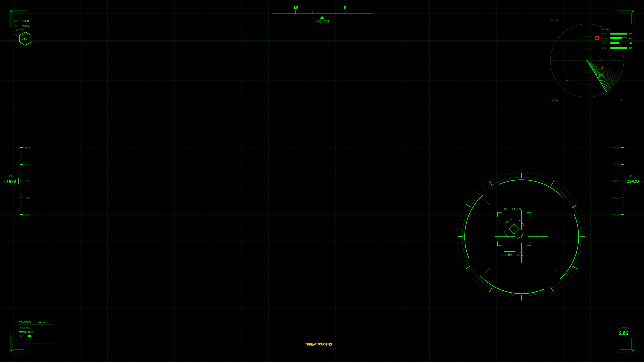
Task: Toggle the WEAPONS READY status
Action: pos(42,322)
